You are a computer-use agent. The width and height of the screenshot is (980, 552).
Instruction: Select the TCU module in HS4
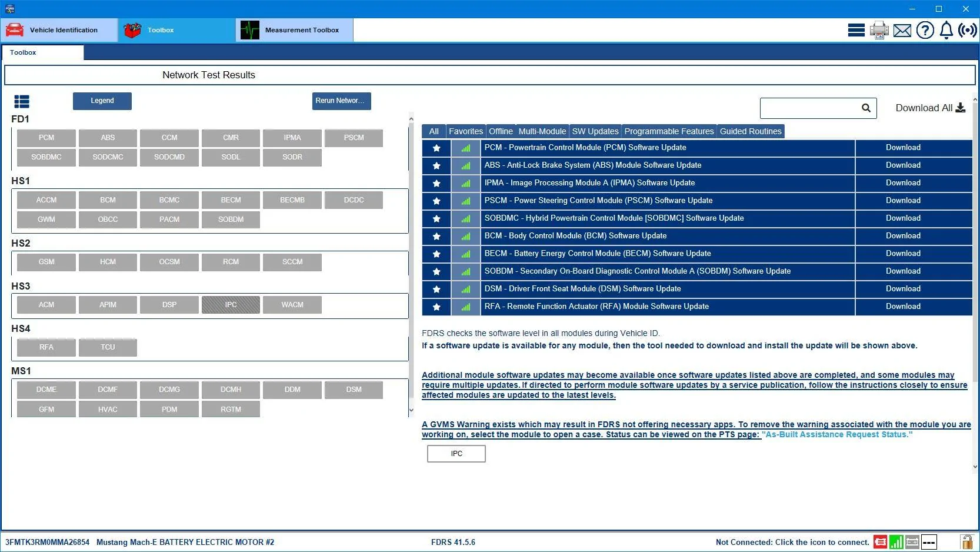click(x=108, y=347)
